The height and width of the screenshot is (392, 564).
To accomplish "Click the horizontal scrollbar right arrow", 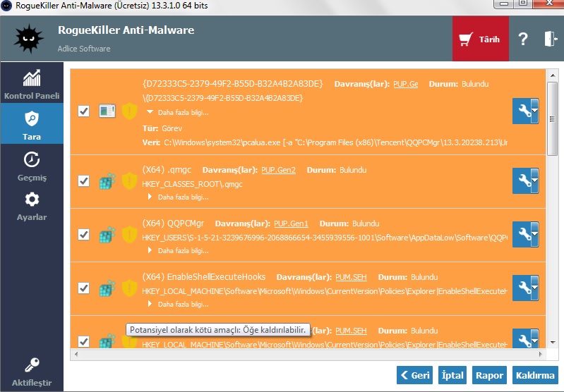I will pyautogui.click(x=540, y=354).
